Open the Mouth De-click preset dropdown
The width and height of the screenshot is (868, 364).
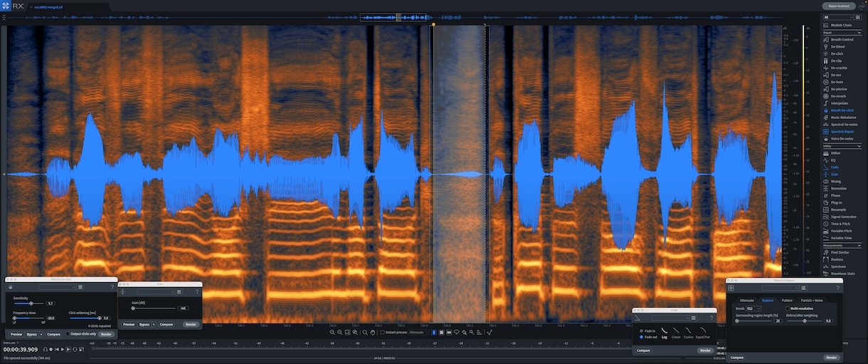[x=58, y=287]
